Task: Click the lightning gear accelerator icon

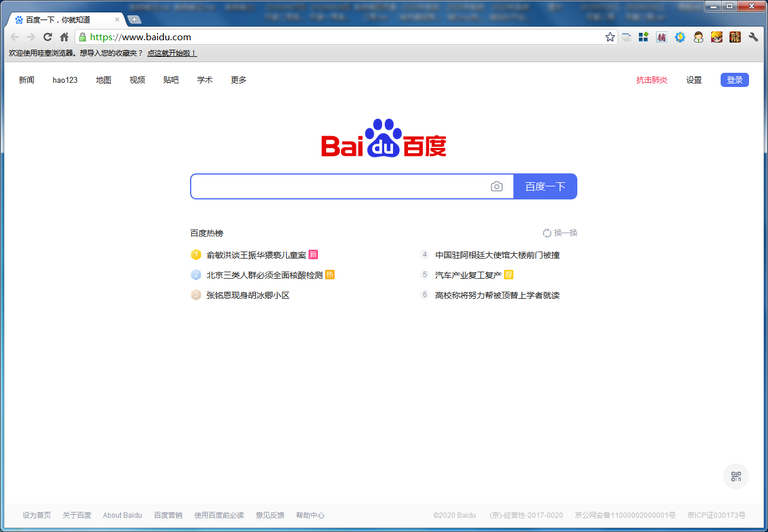Action: coord(680,37)
